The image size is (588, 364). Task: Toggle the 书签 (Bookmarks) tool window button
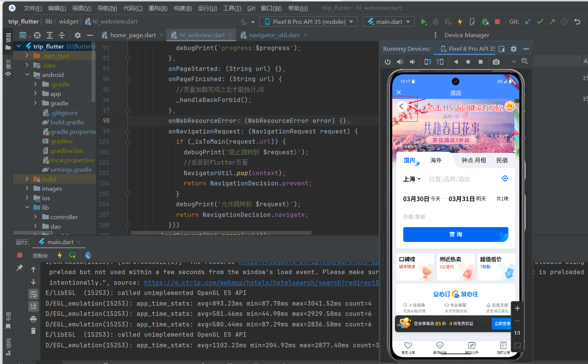click(x=8, y=320)
